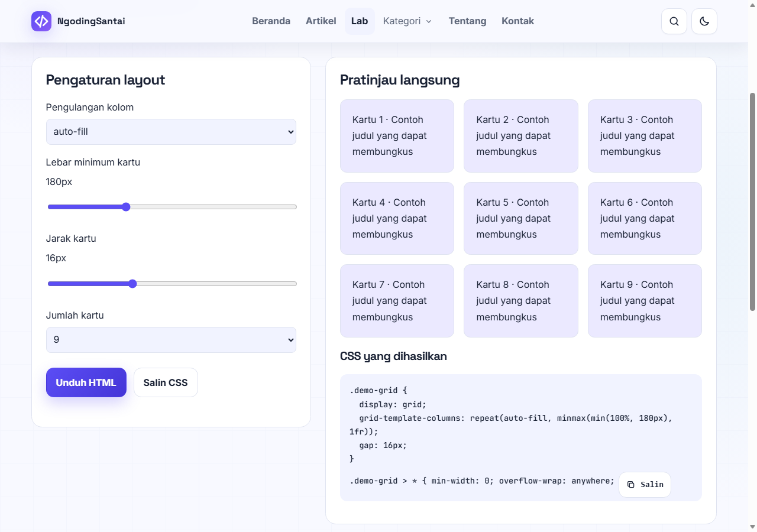This screenshot has height=532, width=757.
Task: Click the 'Lebar minimum kartu' label
Action: point(93,162)
